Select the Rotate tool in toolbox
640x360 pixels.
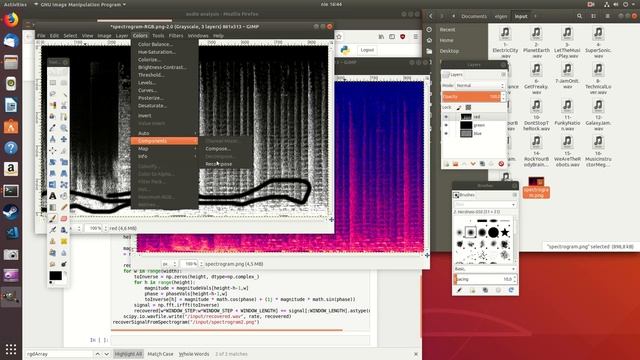coord(53,162)
